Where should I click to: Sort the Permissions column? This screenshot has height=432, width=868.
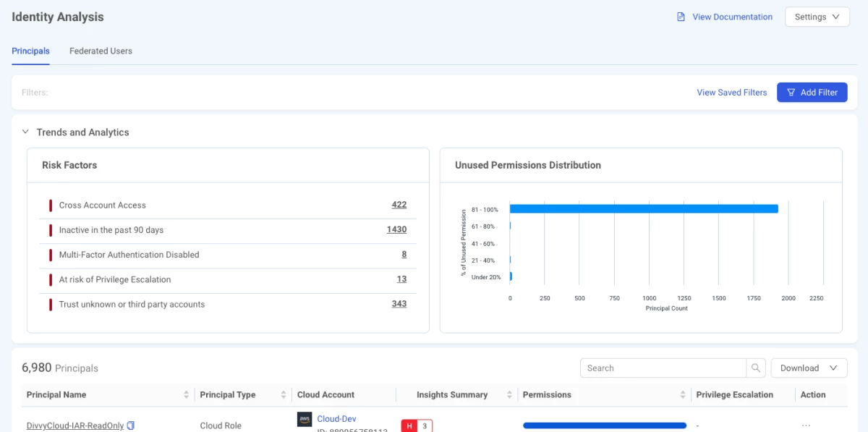click(683, 395)
